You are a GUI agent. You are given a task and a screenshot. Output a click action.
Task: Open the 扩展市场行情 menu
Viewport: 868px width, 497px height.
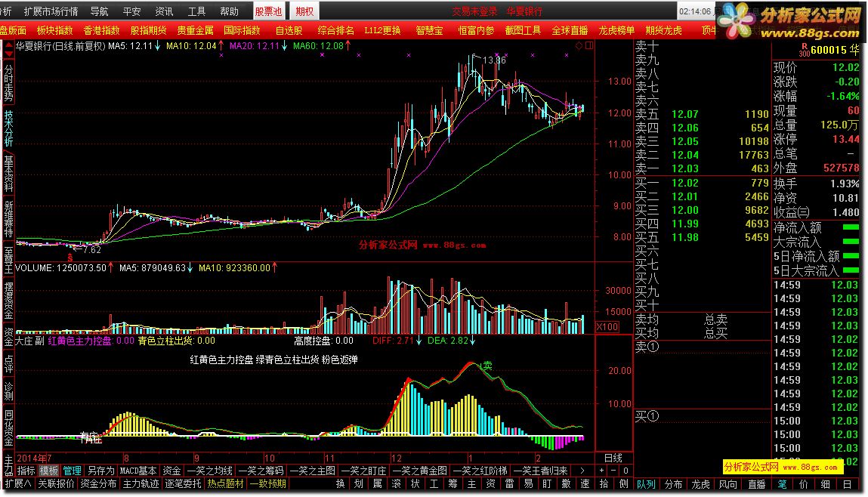pyautogui.click(x=51, y=11)
